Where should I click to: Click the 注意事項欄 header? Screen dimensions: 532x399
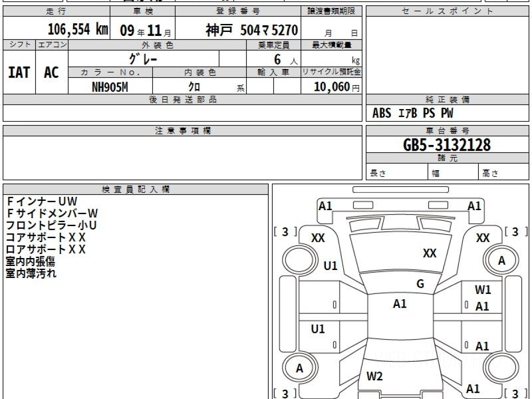click(x=183, y=131)
